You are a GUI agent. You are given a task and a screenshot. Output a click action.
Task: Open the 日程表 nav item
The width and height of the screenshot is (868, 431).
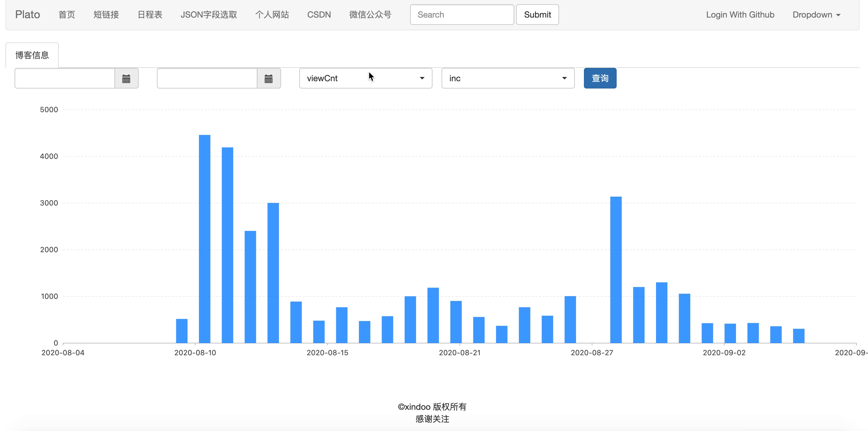150,15
